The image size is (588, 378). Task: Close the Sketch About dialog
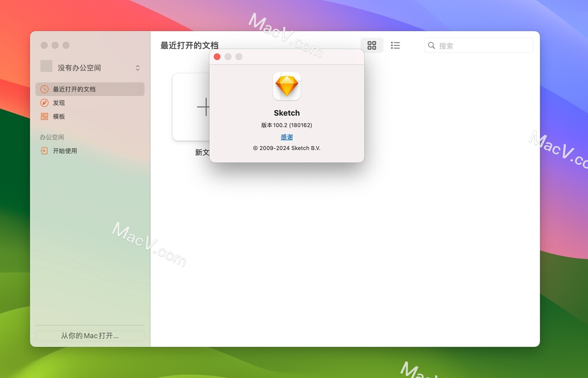coord(217,57)
